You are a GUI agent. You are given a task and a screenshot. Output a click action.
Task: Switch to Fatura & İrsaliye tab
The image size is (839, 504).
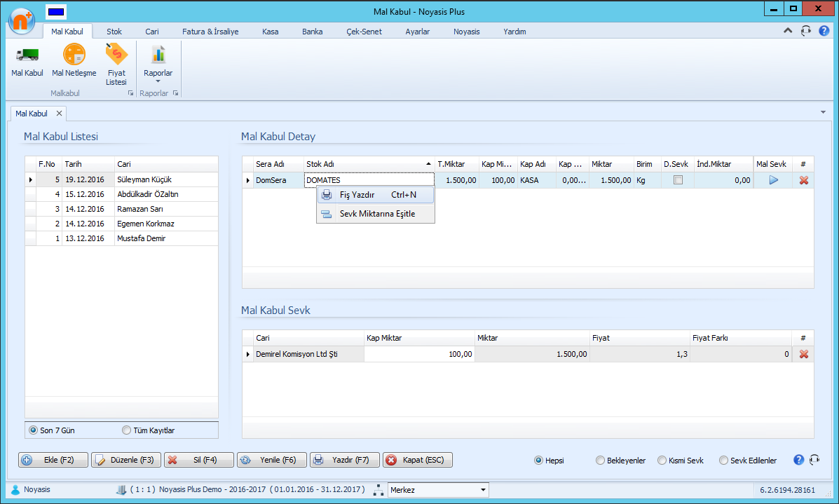(x=210, y=32)
